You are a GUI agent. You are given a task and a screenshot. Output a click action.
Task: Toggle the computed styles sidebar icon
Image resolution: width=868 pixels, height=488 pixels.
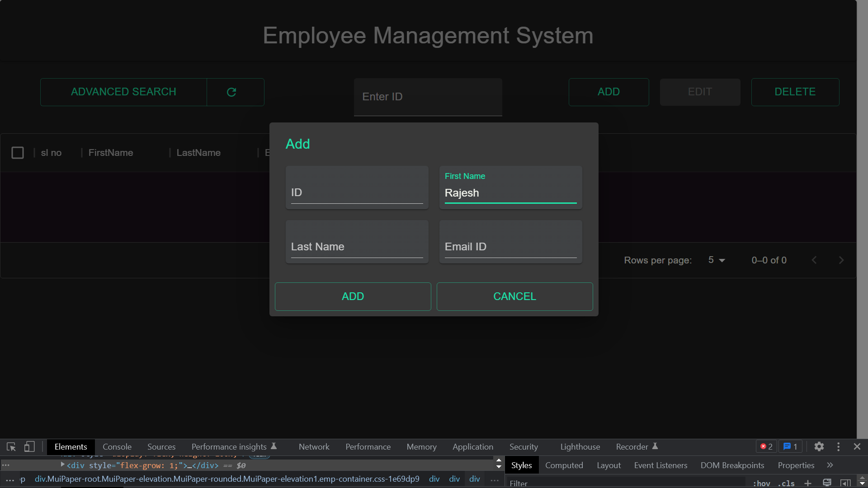pos(845,483)
